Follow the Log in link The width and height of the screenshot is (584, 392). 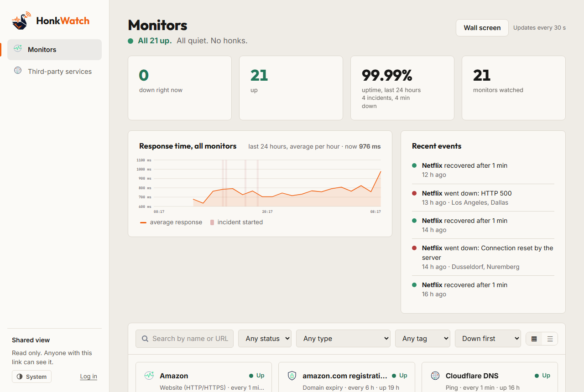tap(89, 377)
